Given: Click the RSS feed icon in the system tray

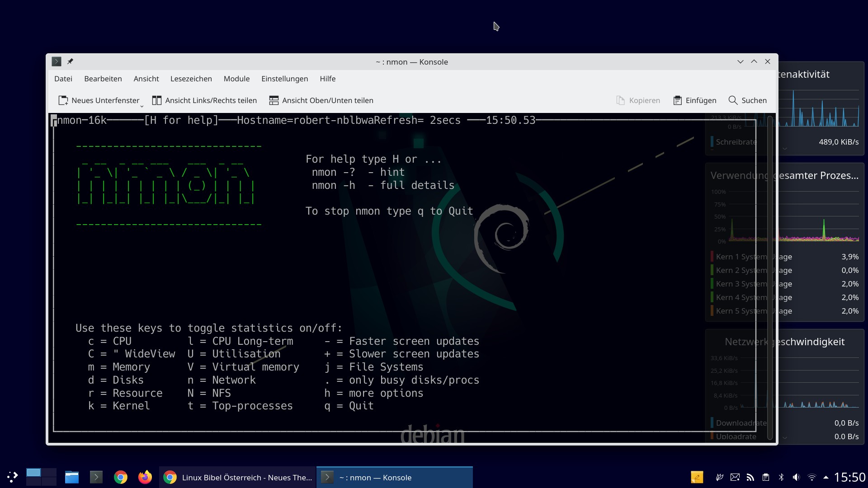Looking at the screenshot, I should point(750,477).
